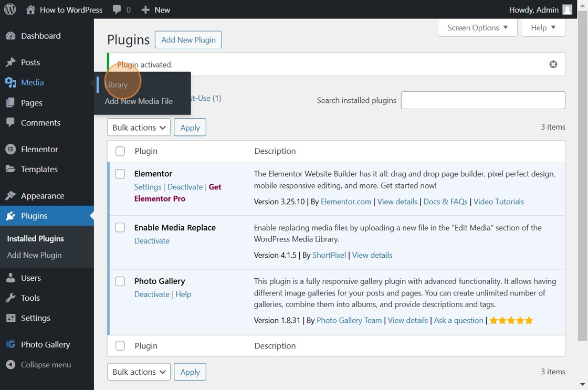Image resolution: width=588 pixels, height=390 pixels.
Task: Click Howdy, Admin account text
Action: [533, 10]
